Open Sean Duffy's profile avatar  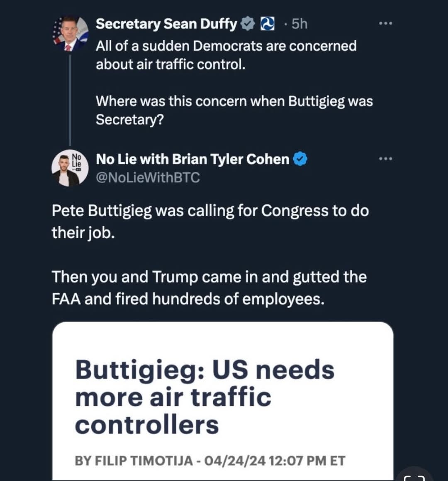click(x=70, y=34)
